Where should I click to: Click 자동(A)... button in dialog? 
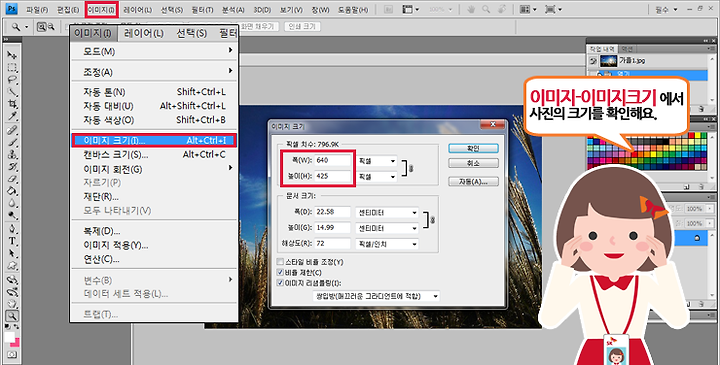[473, 181]
